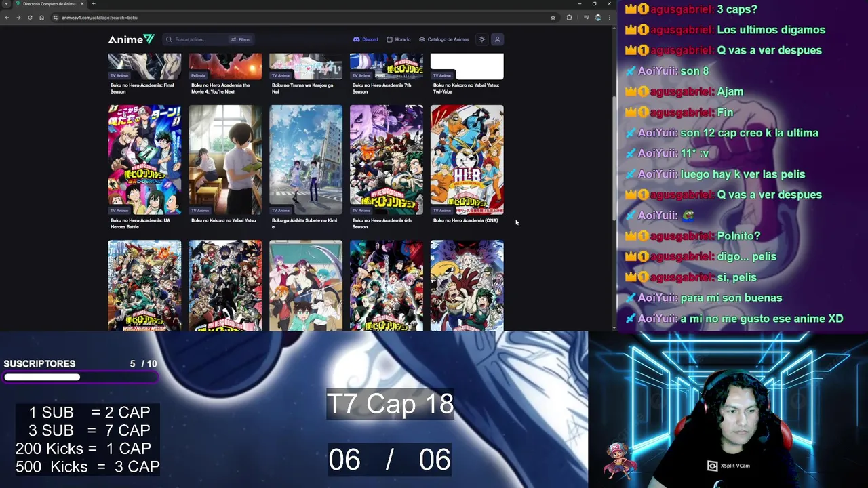The width and height of the screenshot is (868, 488).
Task: Reload the page with the refresh icon
Action: click(x=30, y=18)
